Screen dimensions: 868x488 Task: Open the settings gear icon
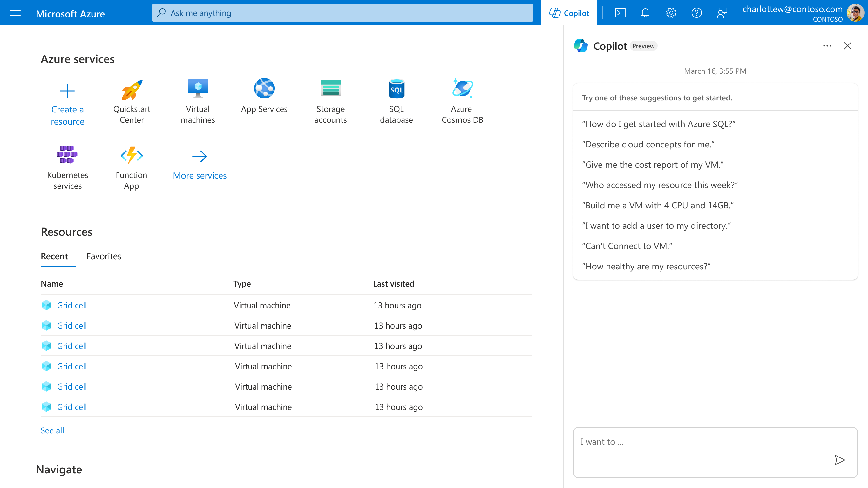671,13
